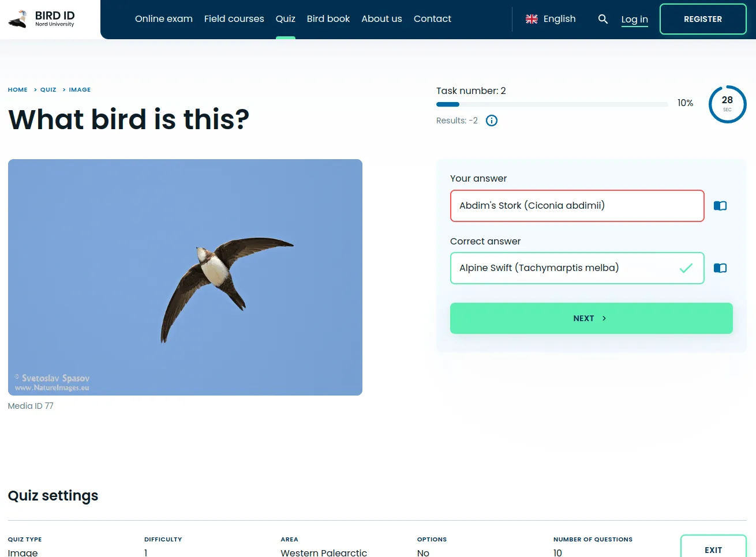Change language using the English selector
The height and width of the screenshot is (557, 756).
551,19
